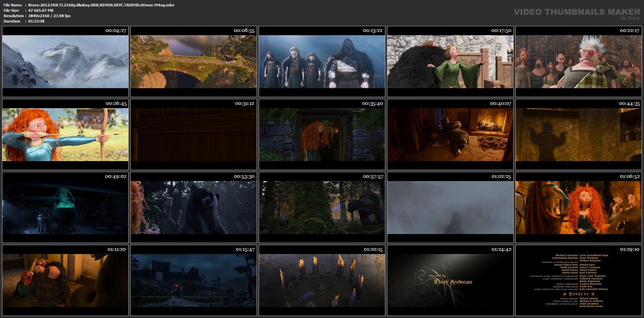Click the Duration value 01:33:38

[x=36, y=21]
